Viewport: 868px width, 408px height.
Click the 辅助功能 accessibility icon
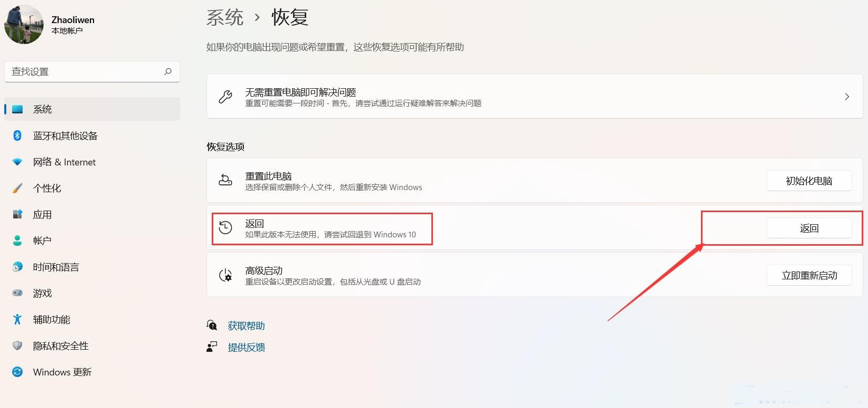[x=17, y=319]
